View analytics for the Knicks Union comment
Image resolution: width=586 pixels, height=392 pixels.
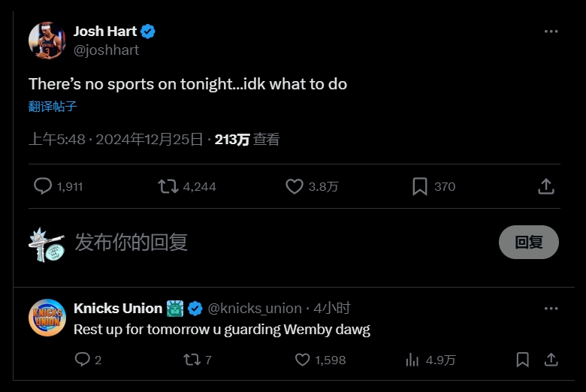click(412, 360)
